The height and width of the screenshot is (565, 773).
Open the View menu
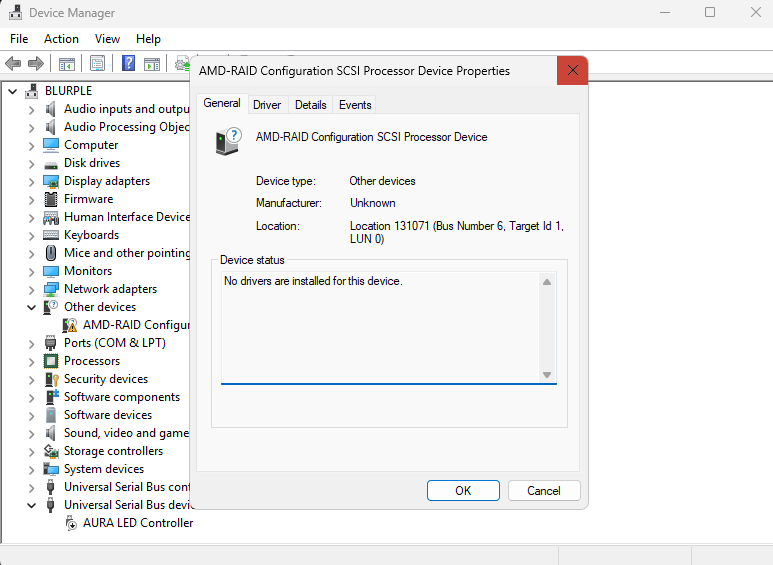point(107,39)
